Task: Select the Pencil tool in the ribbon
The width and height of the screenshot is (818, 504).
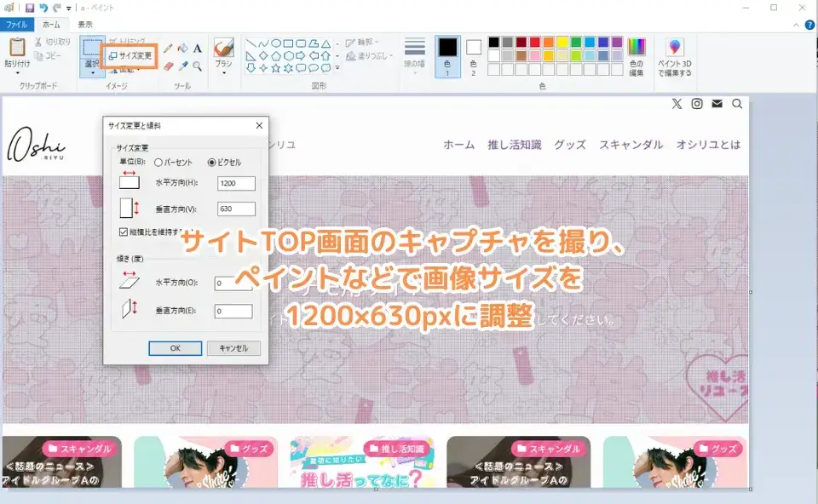Action: coord(168,49)
